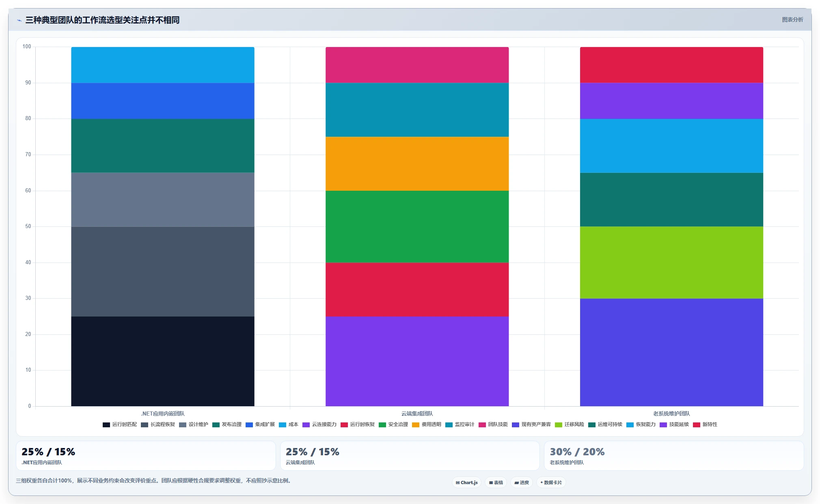Click the y-axis tick label 50

[x=28, y=226]
